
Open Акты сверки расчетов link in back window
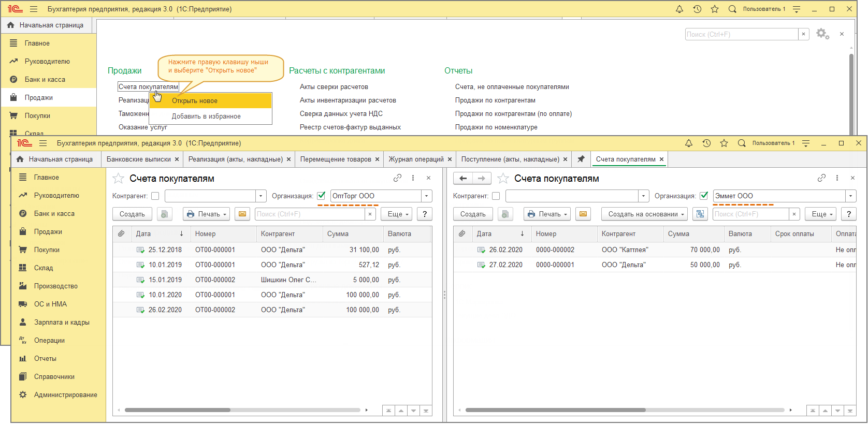[334, 87]
